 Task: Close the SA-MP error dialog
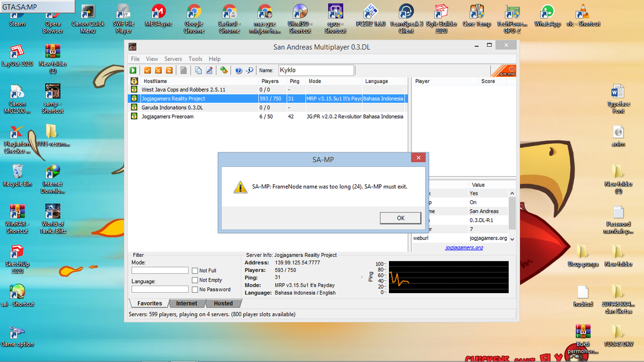pos(418,158)
